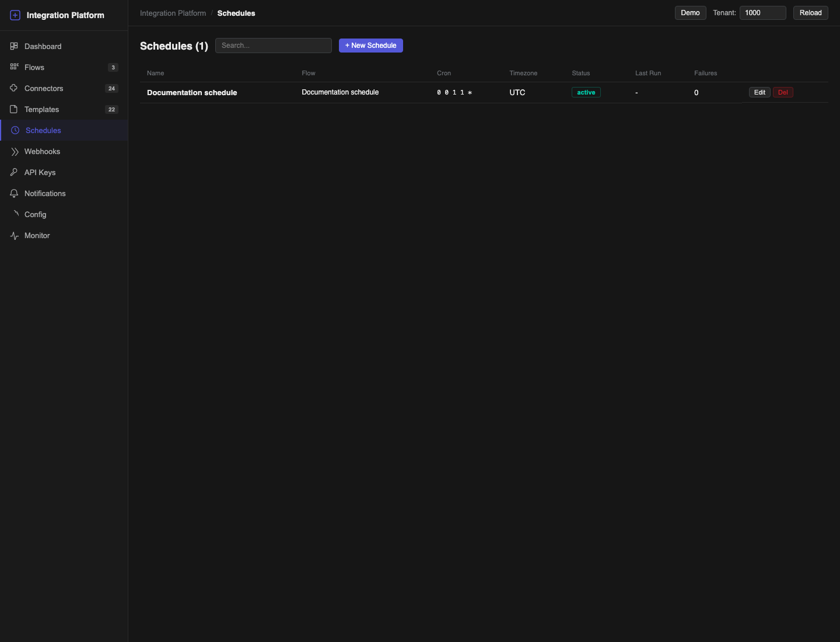Click the Templates file icon
The width and height of the screenshot is (840, 642).
point(14,109)
